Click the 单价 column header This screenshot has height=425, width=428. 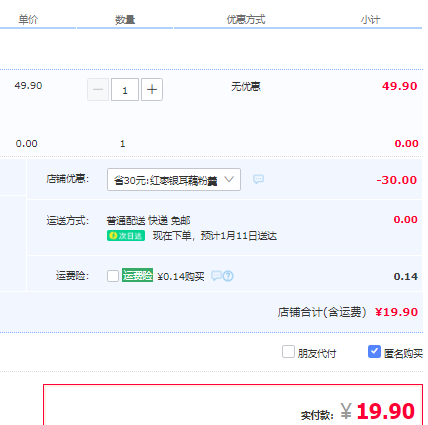tap(28, 20)
